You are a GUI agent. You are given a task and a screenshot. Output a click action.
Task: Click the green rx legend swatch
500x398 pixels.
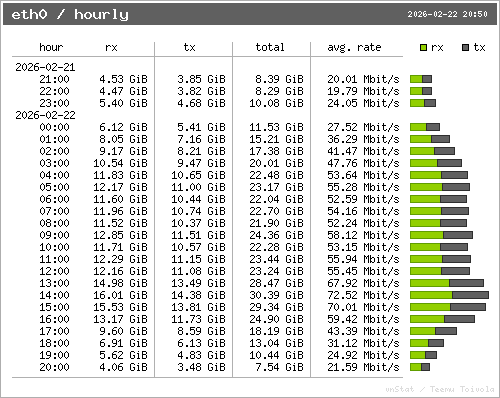click(x=423, y=48)
